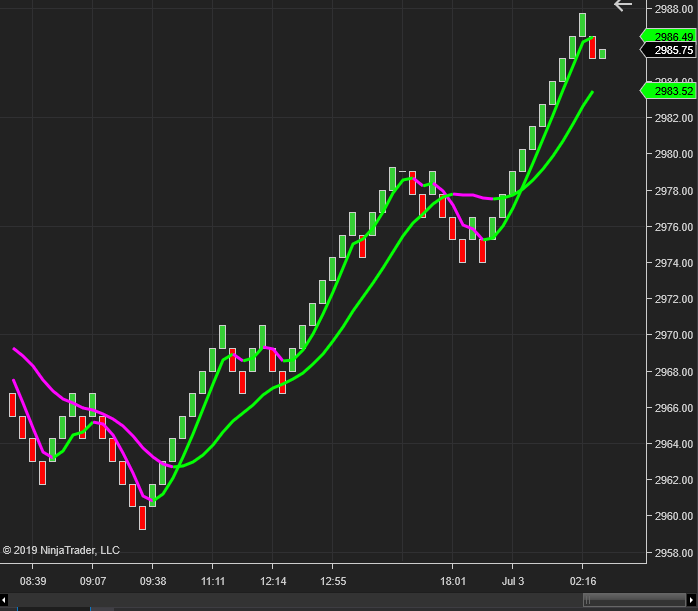The image size is (698, 611).
Task: Click the Jul 3 date label
Action: coord(513,581)
